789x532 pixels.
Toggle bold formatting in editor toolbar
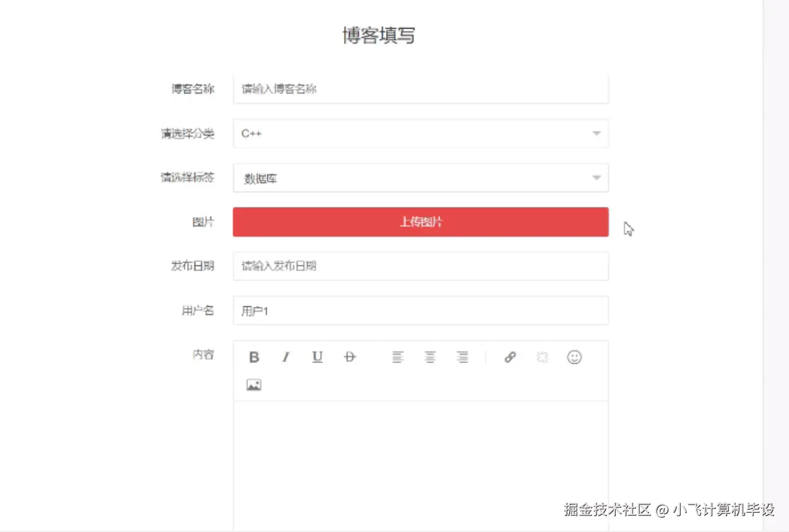[254, 357]
